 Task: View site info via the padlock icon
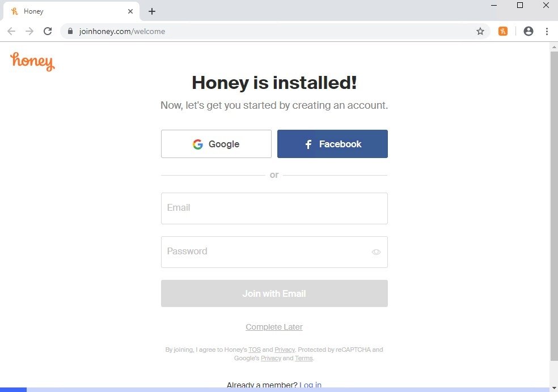pos(70,31)
